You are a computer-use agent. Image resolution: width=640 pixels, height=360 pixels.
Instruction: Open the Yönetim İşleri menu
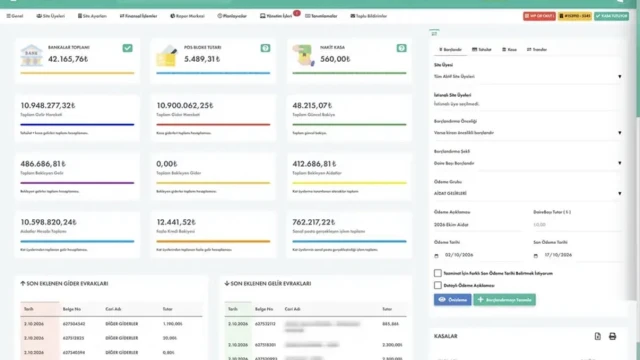276,16
